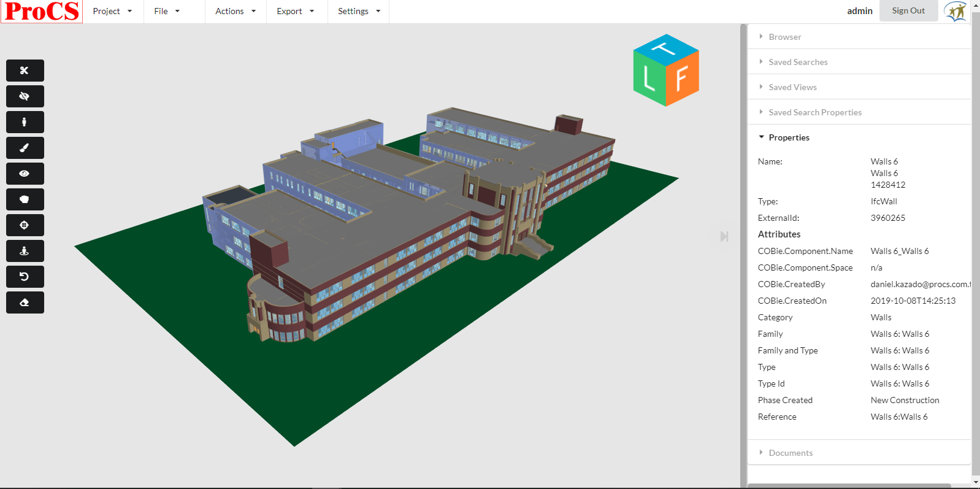Collapse the Properties section
Screen dimensions: 980x489
point(788,137)
